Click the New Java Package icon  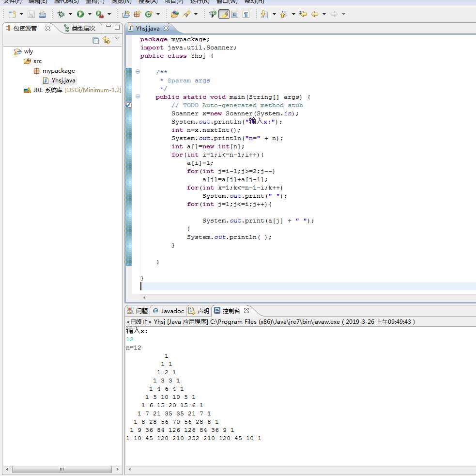click(137, 14)
